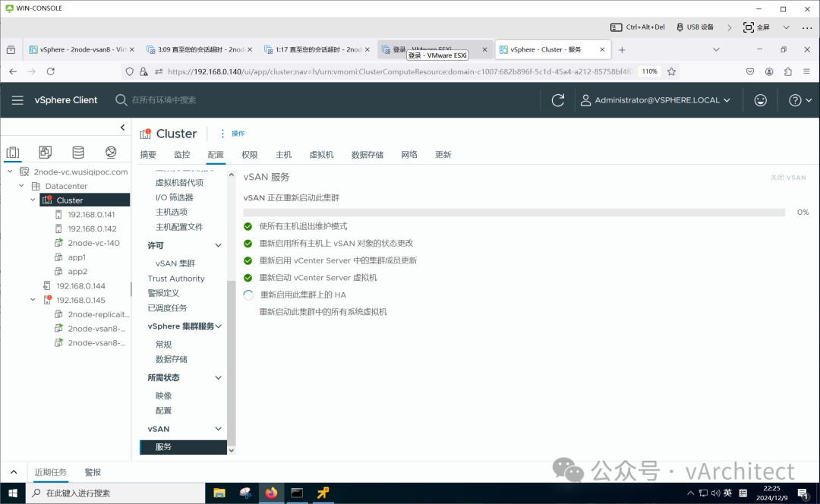Select the Hosts and Clusters inventory icon

(x=13, y=152)
